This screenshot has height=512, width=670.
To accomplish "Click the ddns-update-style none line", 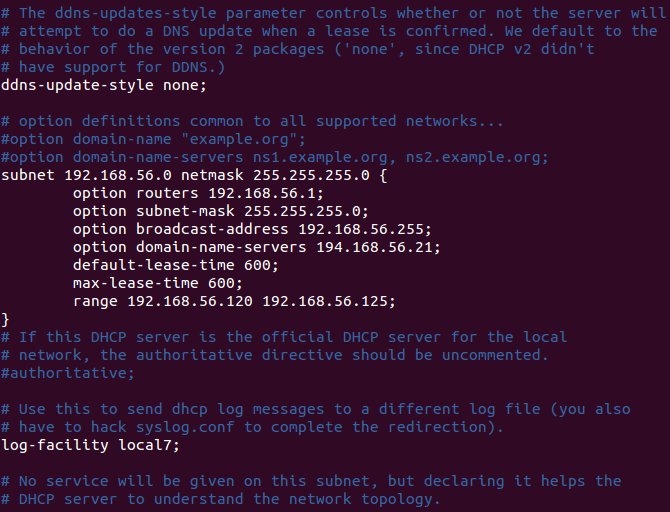I will tap(104, 85).
